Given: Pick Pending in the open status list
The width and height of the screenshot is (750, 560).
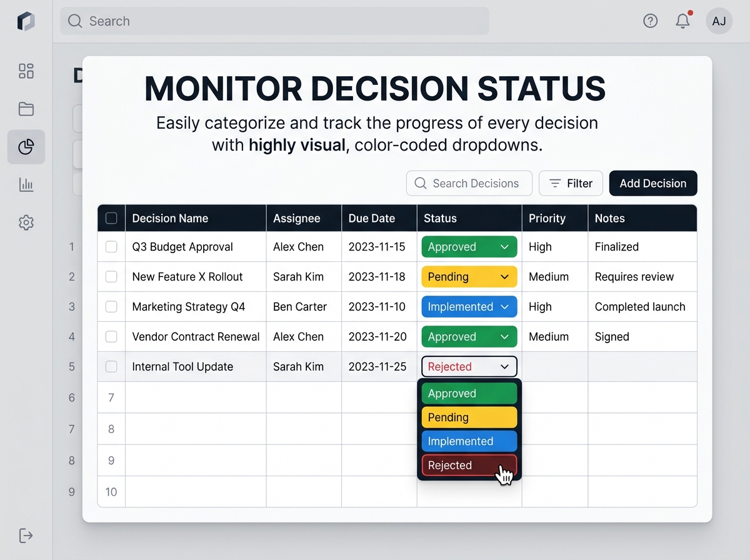Looking at the screenshot, I should [469, 417].
